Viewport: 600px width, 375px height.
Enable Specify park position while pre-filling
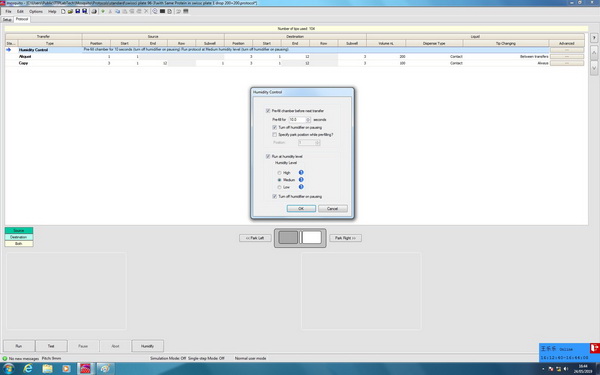click(x=274, y=135)
